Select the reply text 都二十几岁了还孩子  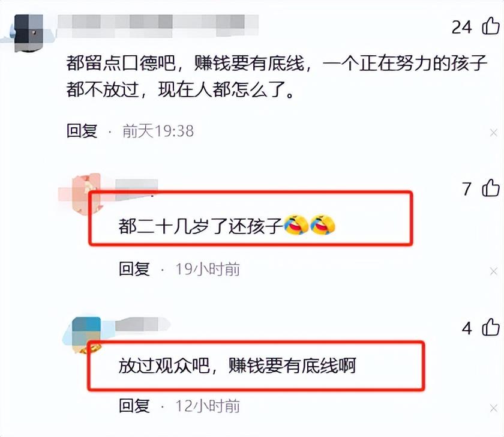(200, 226)
